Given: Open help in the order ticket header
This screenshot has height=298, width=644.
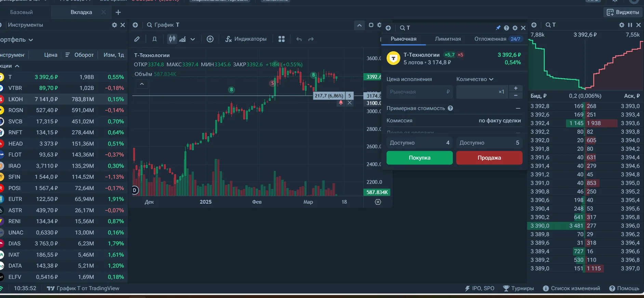Looking at the screenshot, I should [x=507, y=28].
